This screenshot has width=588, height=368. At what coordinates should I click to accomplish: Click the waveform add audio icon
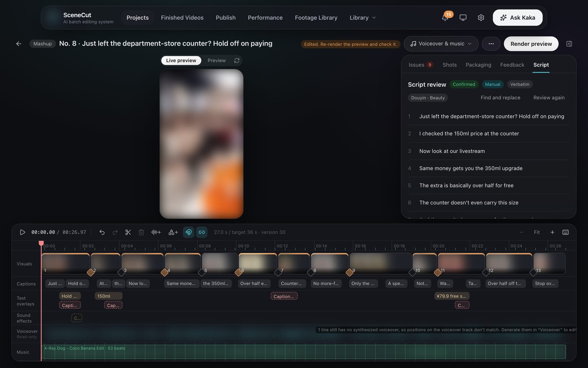point(156,232)
